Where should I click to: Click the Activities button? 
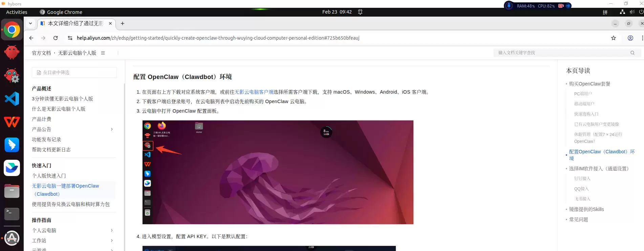click(17, 12)
